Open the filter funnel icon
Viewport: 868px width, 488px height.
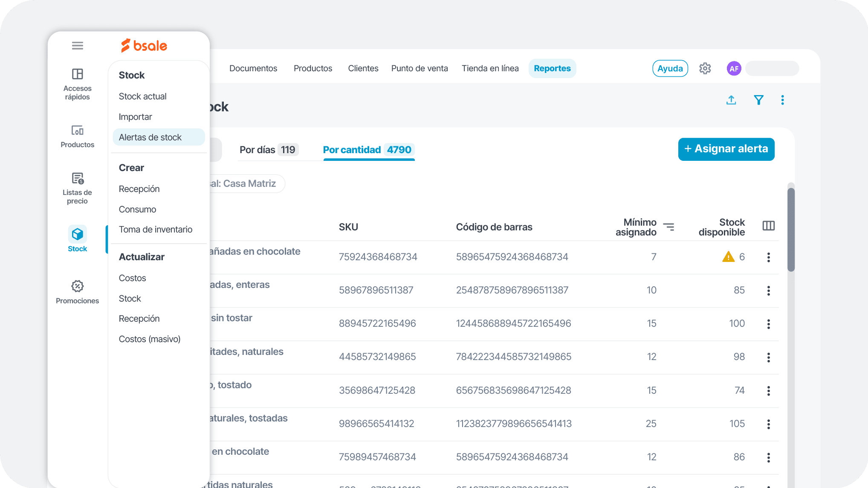[758, 100]
